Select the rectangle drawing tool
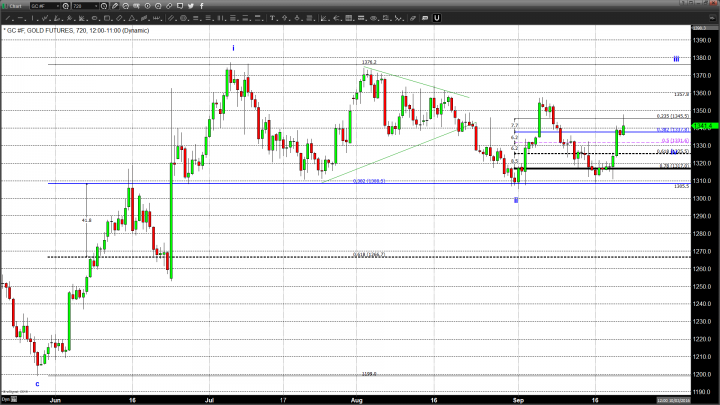The height and width of the screenshot is (405, 720). point(107,18)
